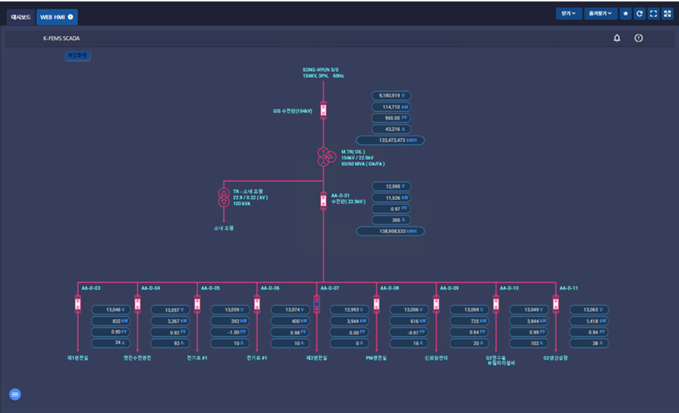Toggle the AA-D-03 feeder breaker
Screen dimensions: 679x413
(x=78, y=304)
